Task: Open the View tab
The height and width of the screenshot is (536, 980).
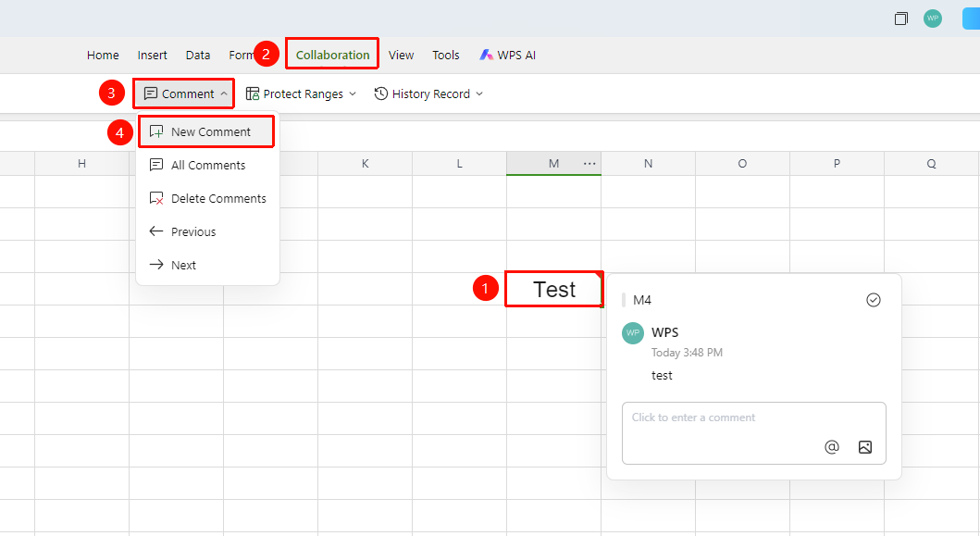Action: point(401,55)
